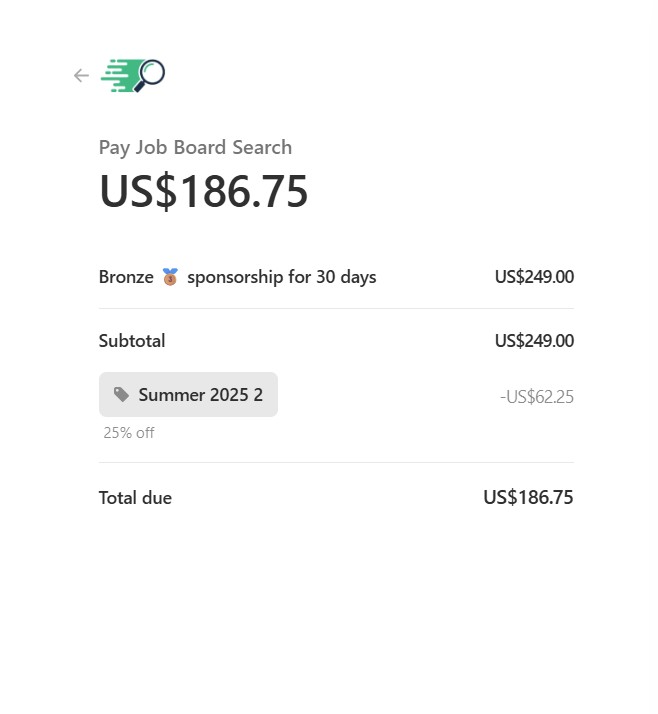The width and height of the screenshot is (658, 714).
Task: Click the green speed streaks of the logo
Action: (119, 76)
